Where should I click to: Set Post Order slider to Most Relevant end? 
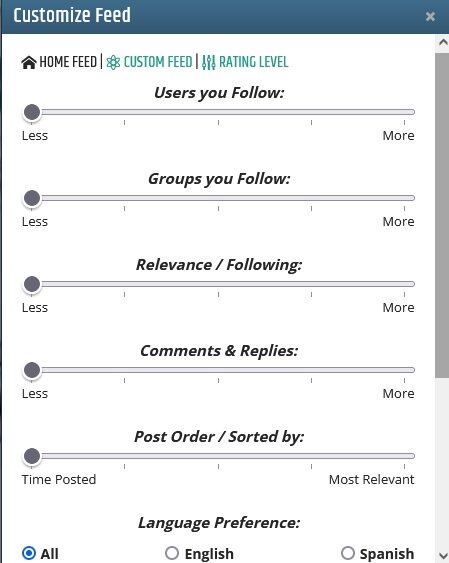tap(405, 456)
